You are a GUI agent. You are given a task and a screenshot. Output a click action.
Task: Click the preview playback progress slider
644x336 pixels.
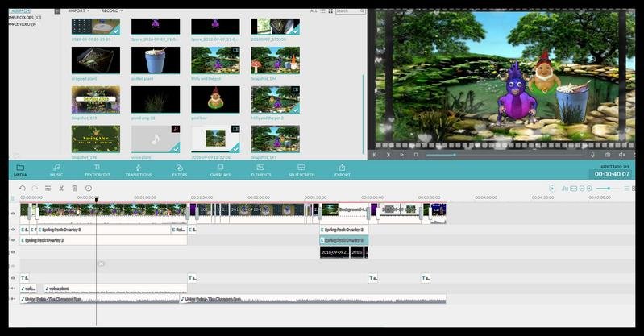505,155
